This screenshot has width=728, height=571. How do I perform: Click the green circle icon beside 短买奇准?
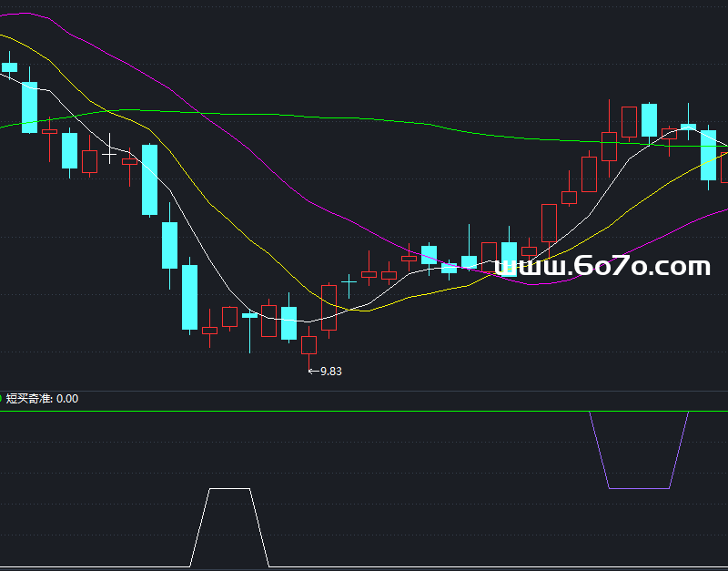(1, 398)
